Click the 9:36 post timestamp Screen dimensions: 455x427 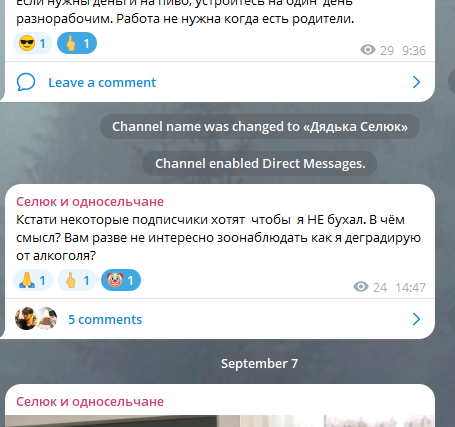point(414,51)
